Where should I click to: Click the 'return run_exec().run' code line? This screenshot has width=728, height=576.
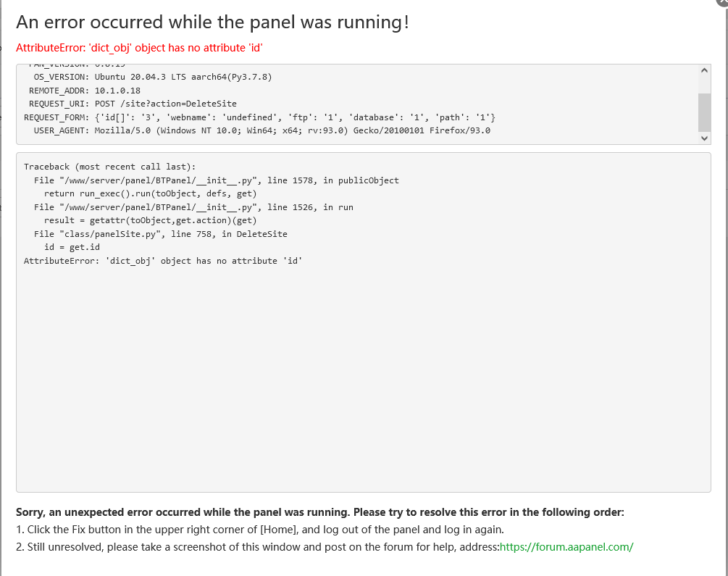150,193
